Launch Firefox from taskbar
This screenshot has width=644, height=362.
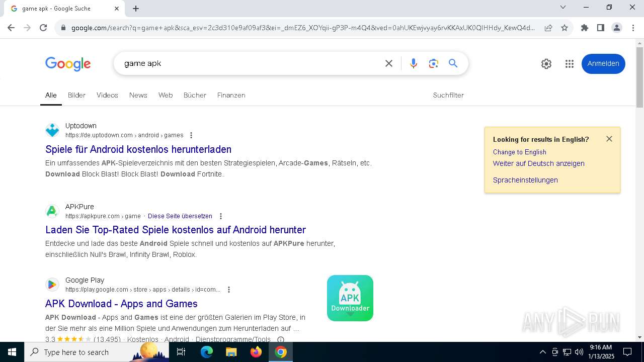click(x=256, y=352)
